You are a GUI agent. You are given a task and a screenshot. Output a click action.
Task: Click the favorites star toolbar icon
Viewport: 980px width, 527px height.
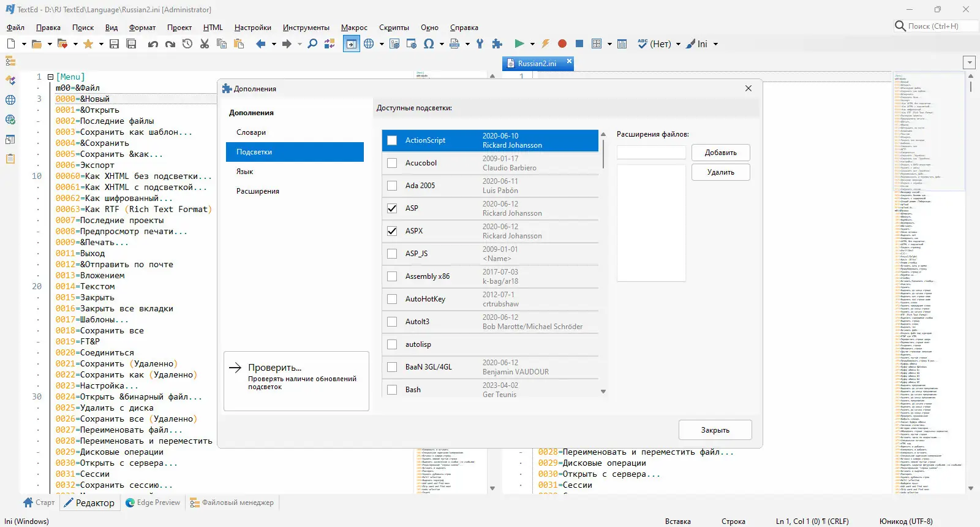click(88, 44)
